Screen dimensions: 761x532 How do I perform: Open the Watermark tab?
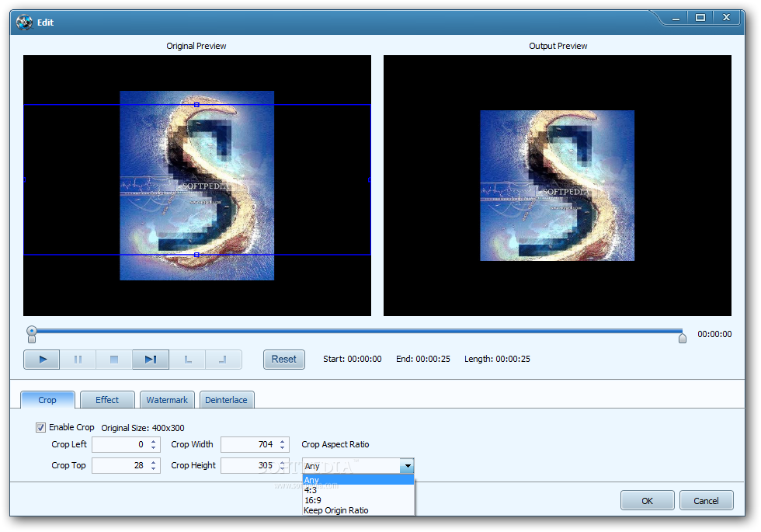tap(167, 400)
